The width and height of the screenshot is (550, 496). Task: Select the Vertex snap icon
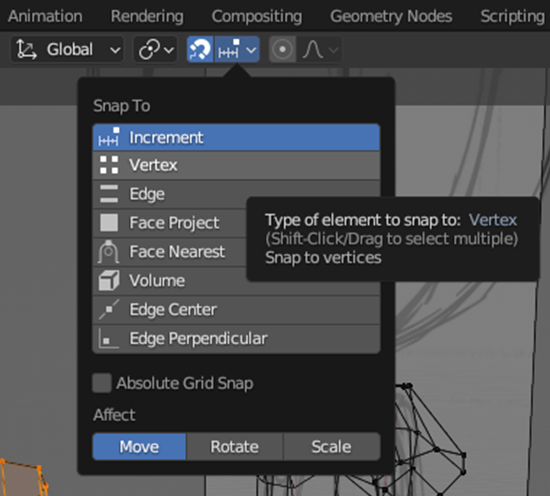109,165
